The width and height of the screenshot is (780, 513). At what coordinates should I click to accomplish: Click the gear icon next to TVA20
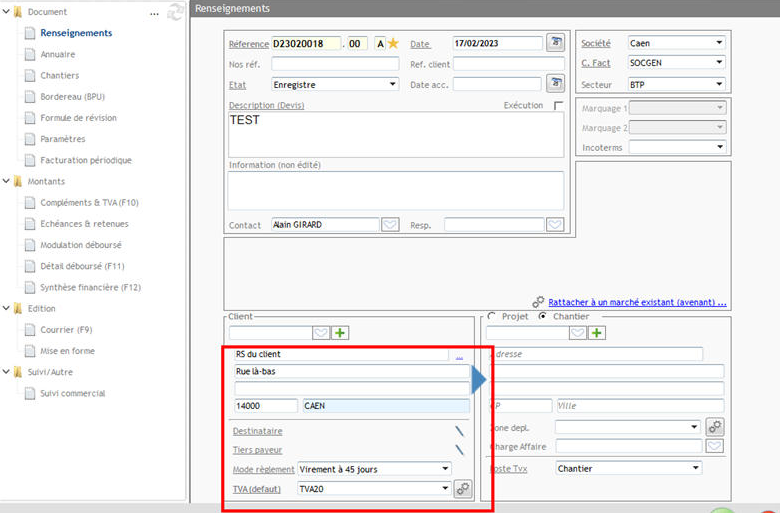pyautogui.click(x=462, y=489)
